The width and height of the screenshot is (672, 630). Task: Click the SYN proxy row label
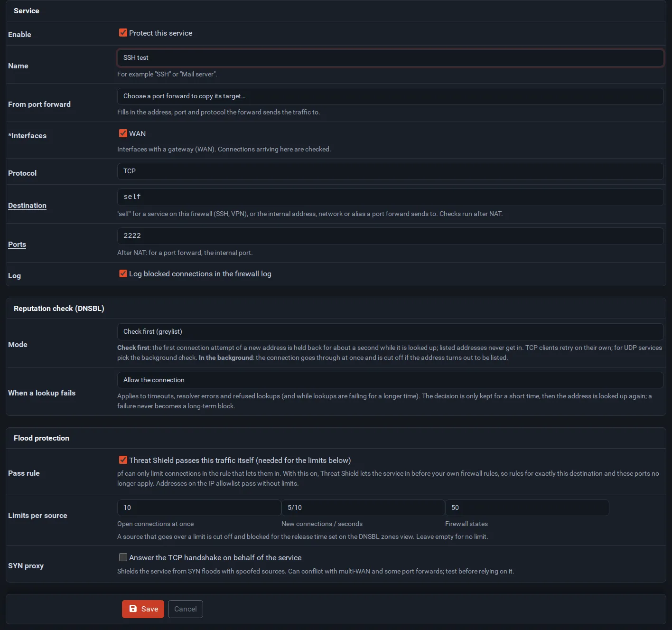(x=26, y=566)
